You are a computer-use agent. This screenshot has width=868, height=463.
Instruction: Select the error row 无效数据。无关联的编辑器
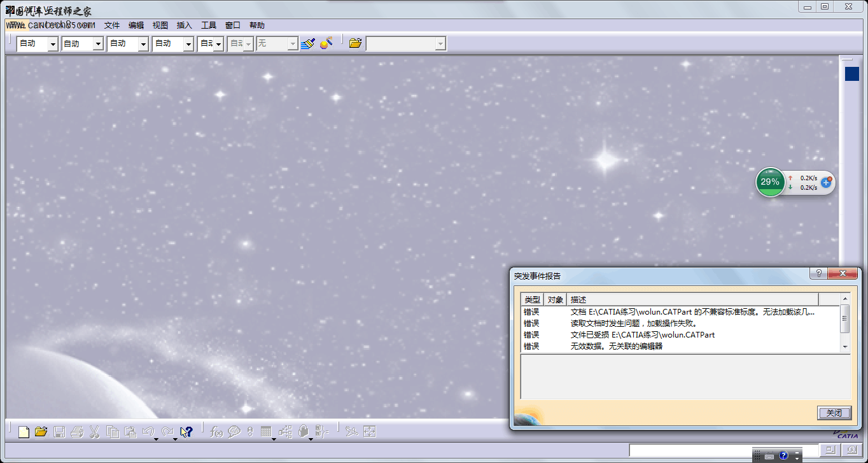(680, 346)
